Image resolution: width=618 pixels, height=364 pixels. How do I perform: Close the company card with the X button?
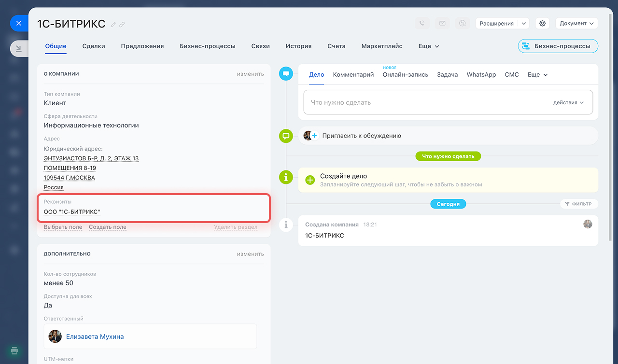pyautogui.click(x=18, y=23)
